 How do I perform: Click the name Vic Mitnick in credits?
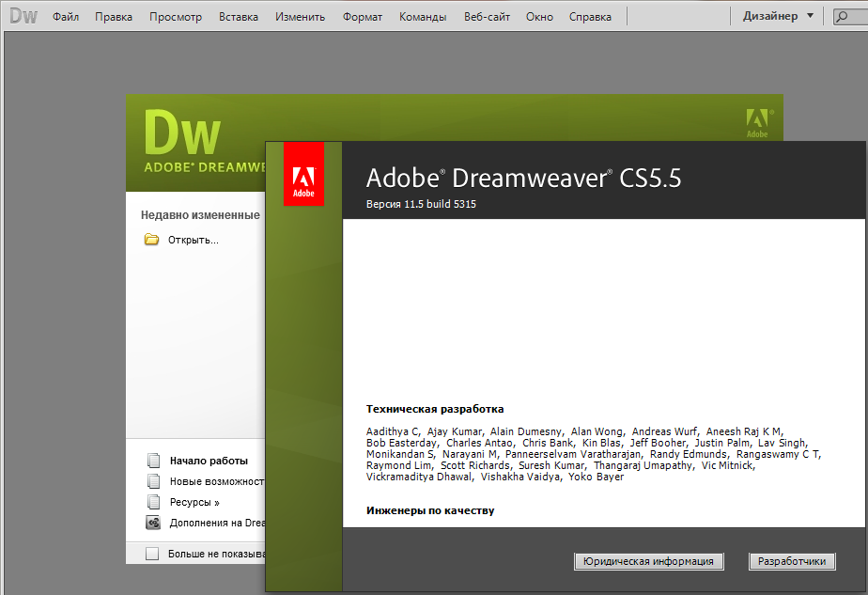point(727,465)
